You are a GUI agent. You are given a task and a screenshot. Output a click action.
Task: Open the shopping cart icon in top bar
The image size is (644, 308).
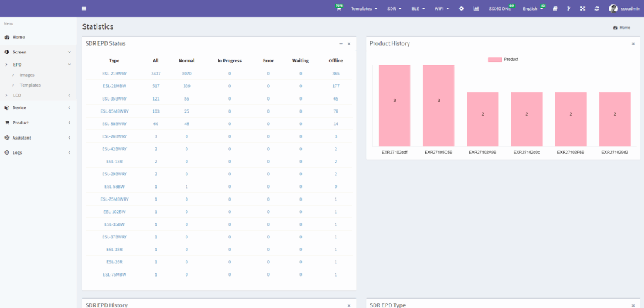coord(338,9)
